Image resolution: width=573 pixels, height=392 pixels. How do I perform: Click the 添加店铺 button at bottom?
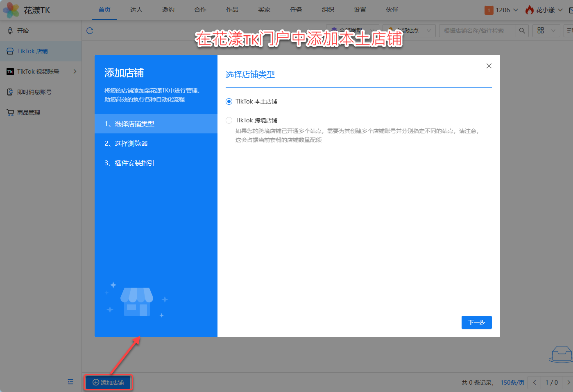click(108, 383)
